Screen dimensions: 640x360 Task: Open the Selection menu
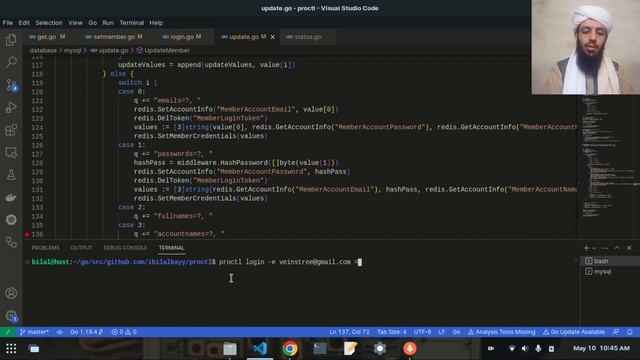49,23
